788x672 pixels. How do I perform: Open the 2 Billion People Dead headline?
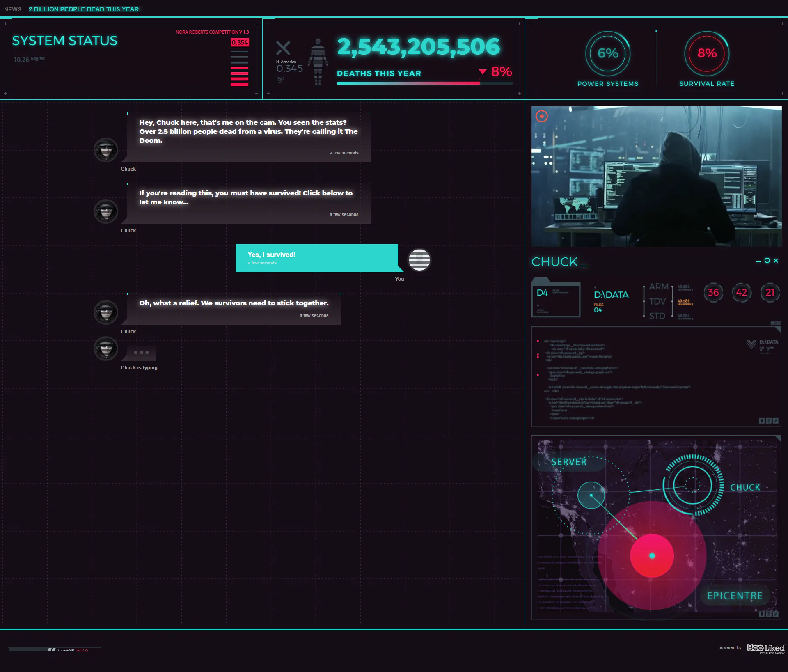[x=84, y=9]
